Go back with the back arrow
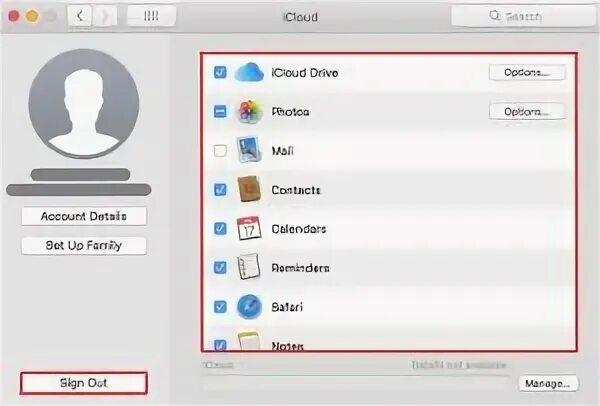600x406 pixels. coord(80,16)
